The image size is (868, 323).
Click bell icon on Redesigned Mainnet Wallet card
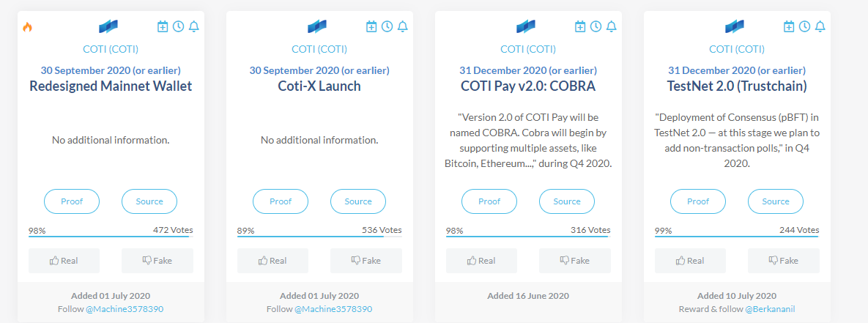[194, 26]
